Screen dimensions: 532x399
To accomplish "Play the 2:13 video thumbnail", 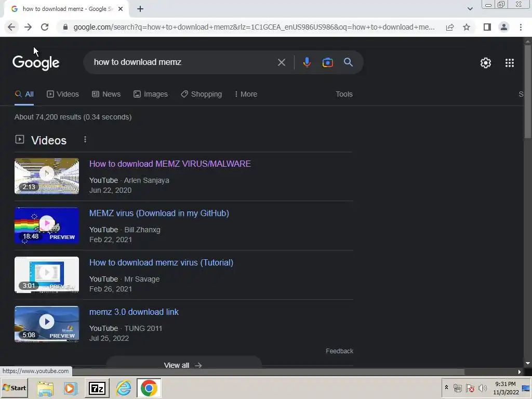I will click(47, 176).
